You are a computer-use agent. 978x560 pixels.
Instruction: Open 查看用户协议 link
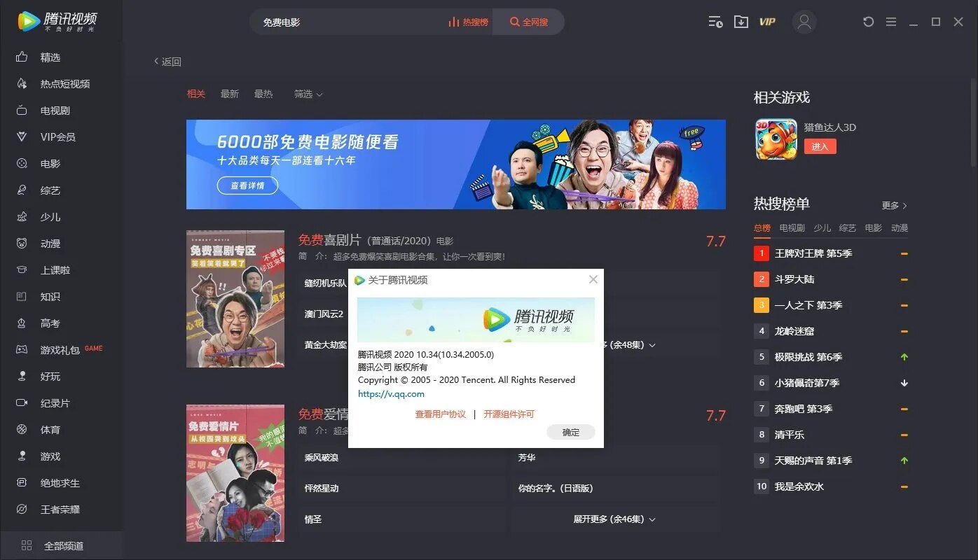(441, 414)
